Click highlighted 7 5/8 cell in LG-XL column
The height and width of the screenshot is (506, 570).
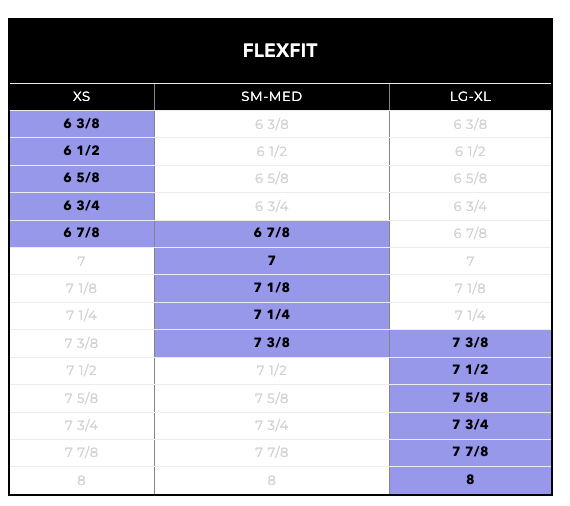(x=470, y=398)
